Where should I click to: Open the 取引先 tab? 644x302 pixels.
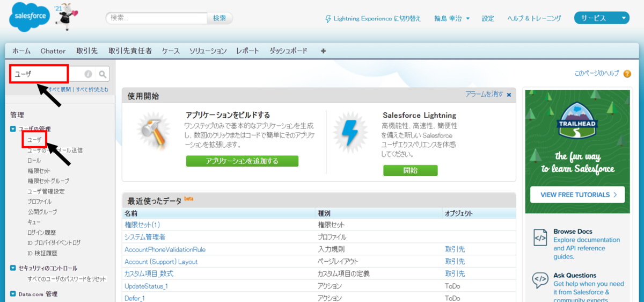pos(87,51)
